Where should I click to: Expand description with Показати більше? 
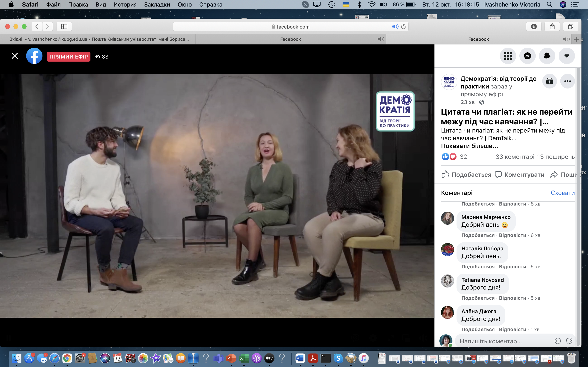(469, 146)
